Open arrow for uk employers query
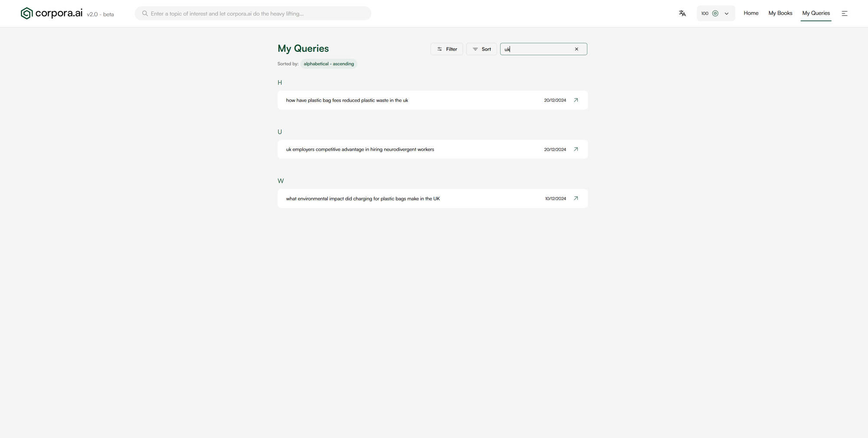 coord(576,149)
